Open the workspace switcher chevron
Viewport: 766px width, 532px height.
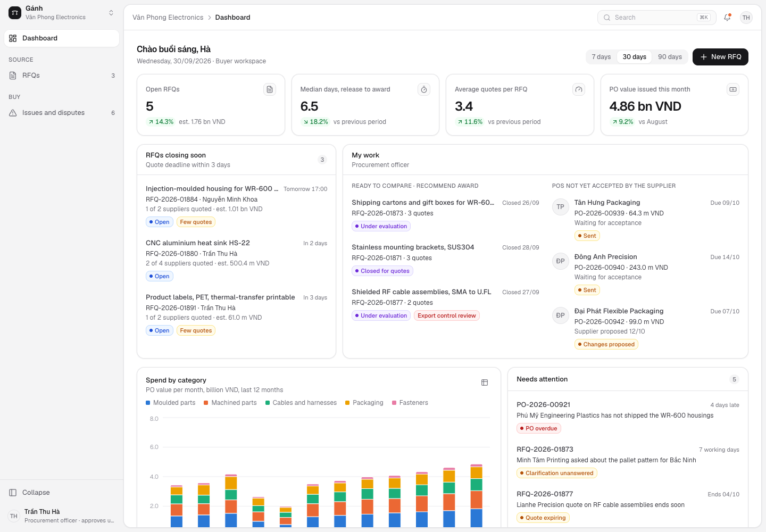point(111,13)
